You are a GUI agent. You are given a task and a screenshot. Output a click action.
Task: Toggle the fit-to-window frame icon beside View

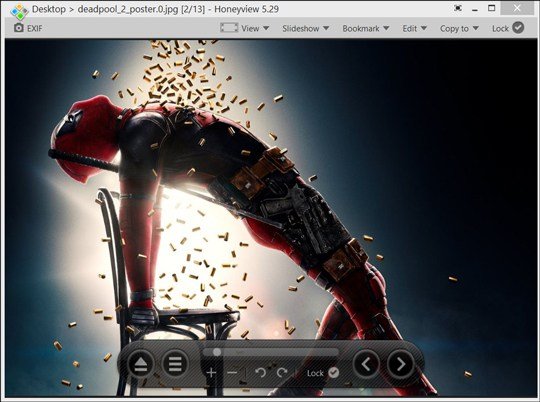pyautogui.click(x=229, y=28)
